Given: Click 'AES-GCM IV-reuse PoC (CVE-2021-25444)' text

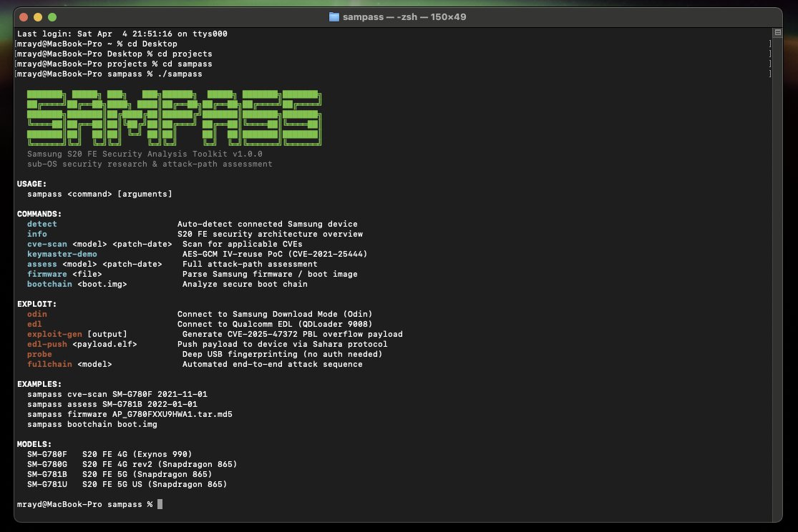Looking at the screenshot, I should coord(275,254).
